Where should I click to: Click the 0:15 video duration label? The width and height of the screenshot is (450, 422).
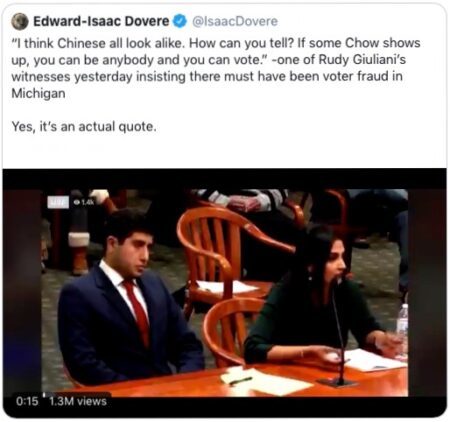coord(27,401)
